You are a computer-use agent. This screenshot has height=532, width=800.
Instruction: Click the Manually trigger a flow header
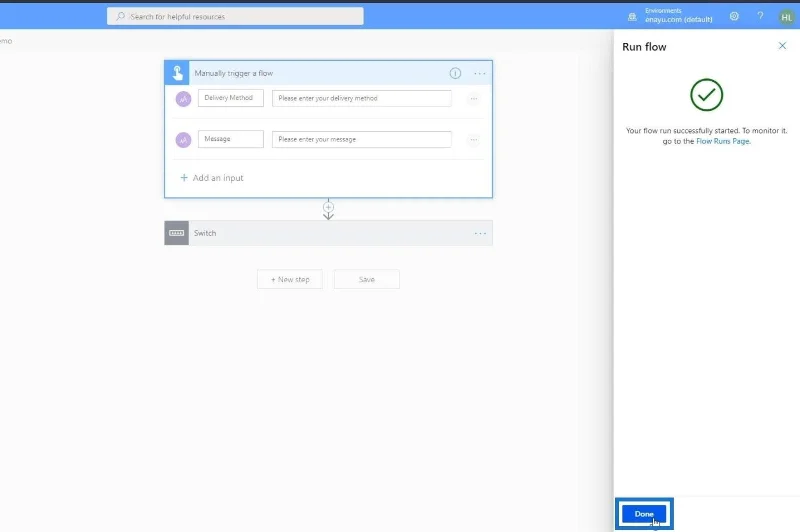click(x=329, y=73)
